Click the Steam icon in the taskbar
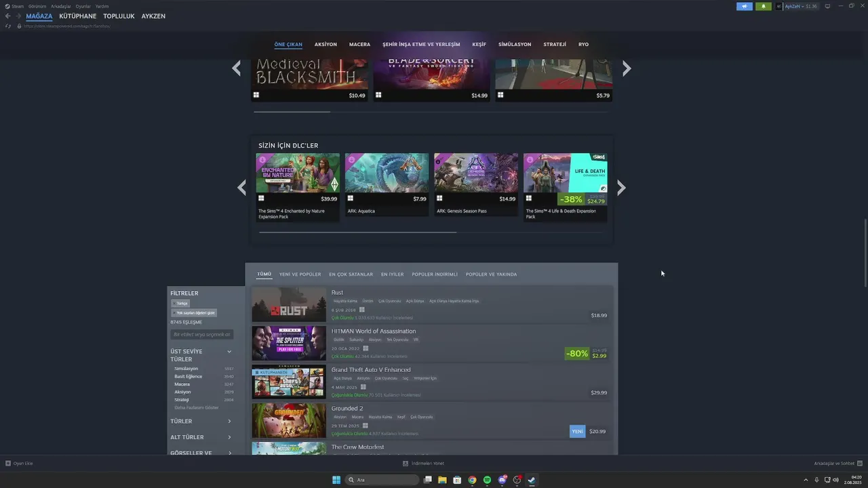The image size is (868, 488). click(x=532, y=480)
